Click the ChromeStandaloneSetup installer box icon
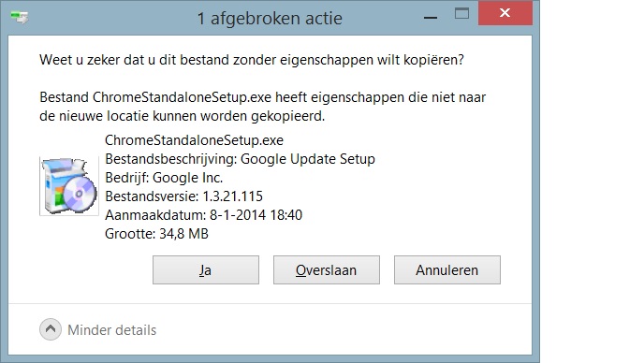Screen dimensions: 644x363 [x=69, y=186]
